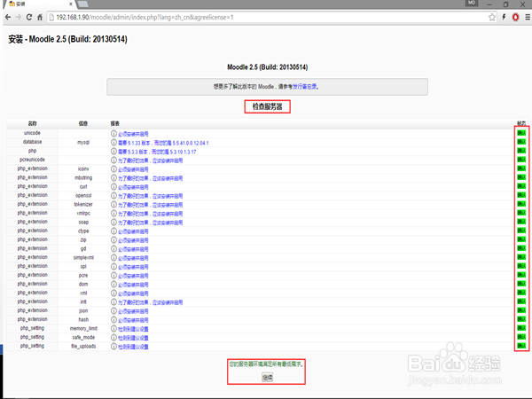
Task: Click the page heading '安装 - Moodle 2.5 (Build: 20130514)'
Action: click(x=68, y=39)
